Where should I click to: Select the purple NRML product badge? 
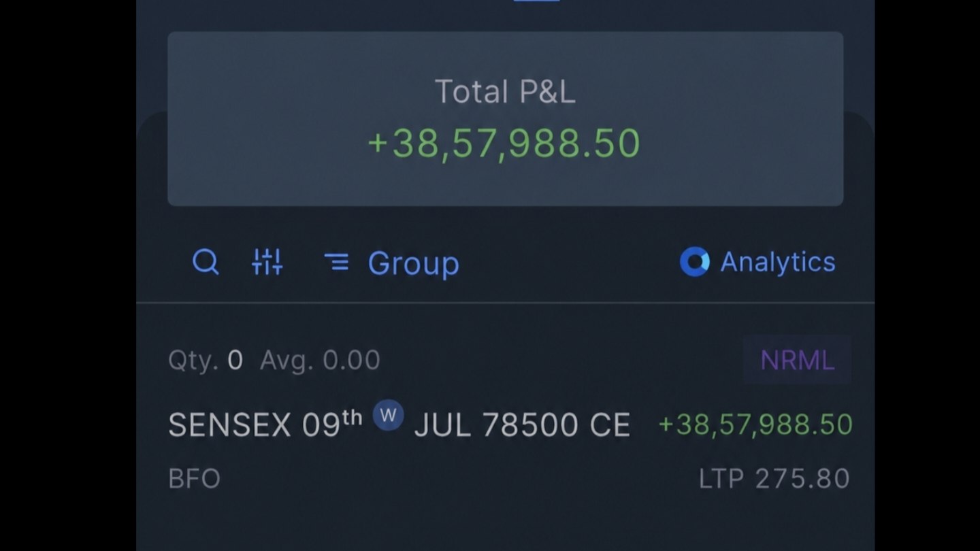click(797, 360)
